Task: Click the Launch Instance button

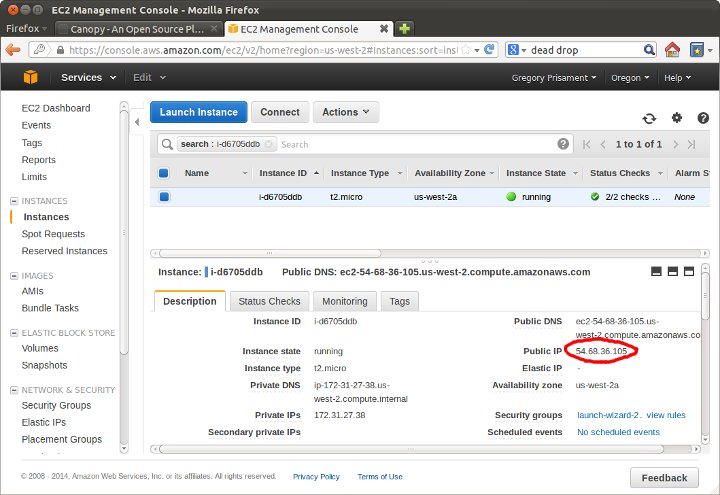Action: 199,112
